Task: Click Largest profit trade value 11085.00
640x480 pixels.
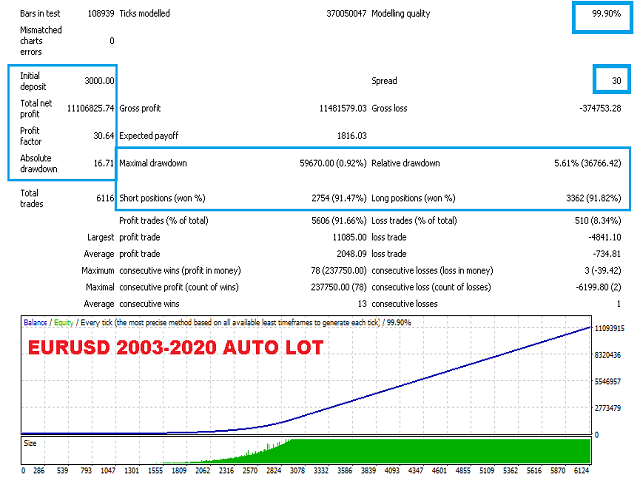Action: (350, 237)
